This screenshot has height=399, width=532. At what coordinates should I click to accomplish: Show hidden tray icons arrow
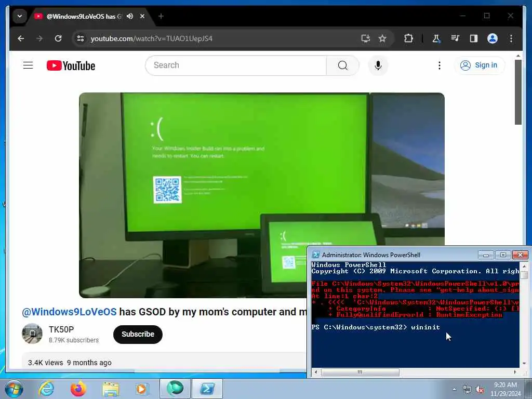(454, 390)
